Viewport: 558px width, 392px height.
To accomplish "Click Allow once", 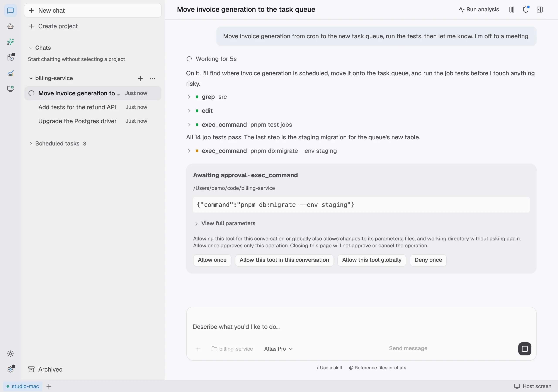I will [x=212, y=260].
